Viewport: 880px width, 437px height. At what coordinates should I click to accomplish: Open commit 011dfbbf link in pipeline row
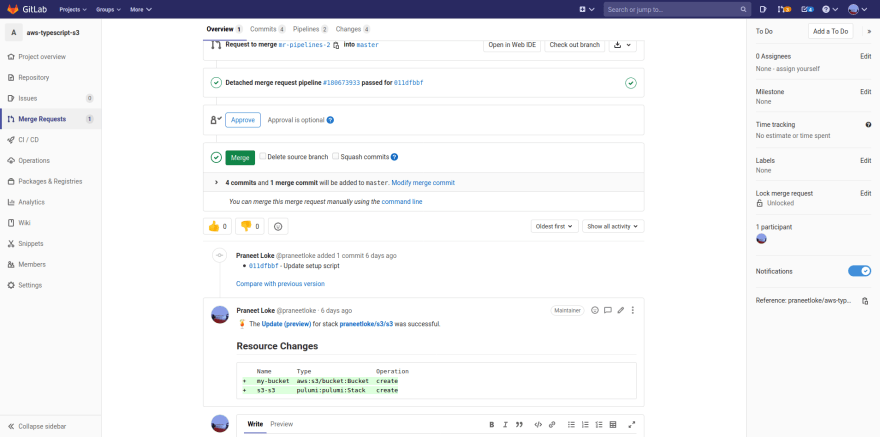point(409,82)
